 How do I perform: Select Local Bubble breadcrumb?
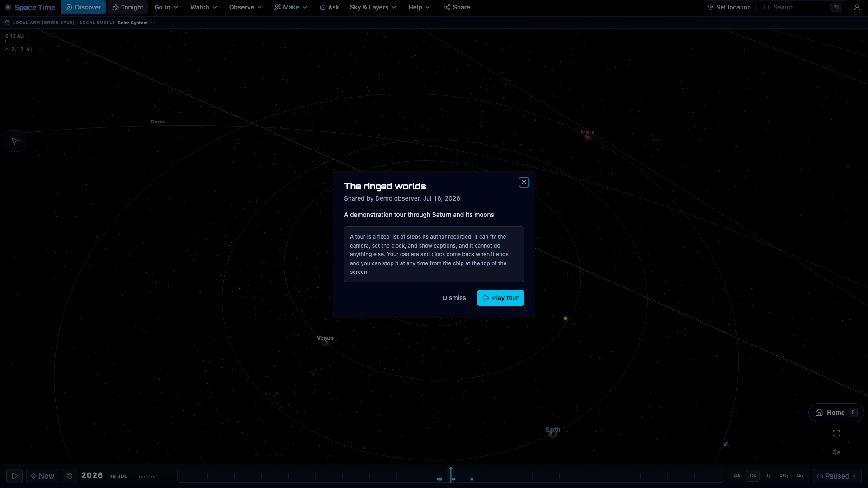pyautogui.click(x=97, y=23)
